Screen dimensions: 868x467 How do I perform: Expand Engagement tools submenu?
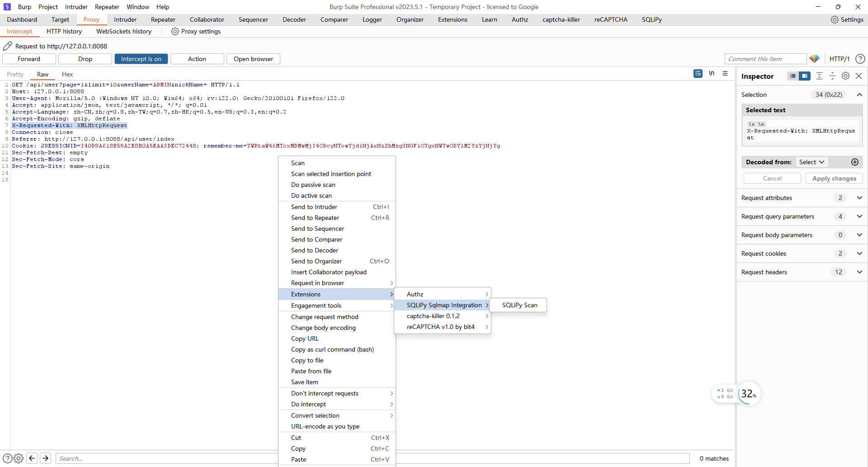coord(337,305)
